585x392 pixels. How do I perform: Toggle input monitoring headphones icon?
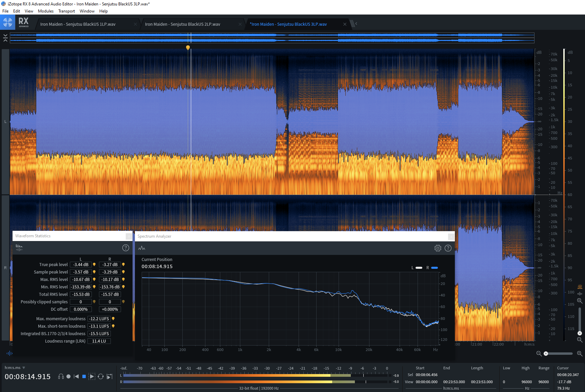click(61, 376)
